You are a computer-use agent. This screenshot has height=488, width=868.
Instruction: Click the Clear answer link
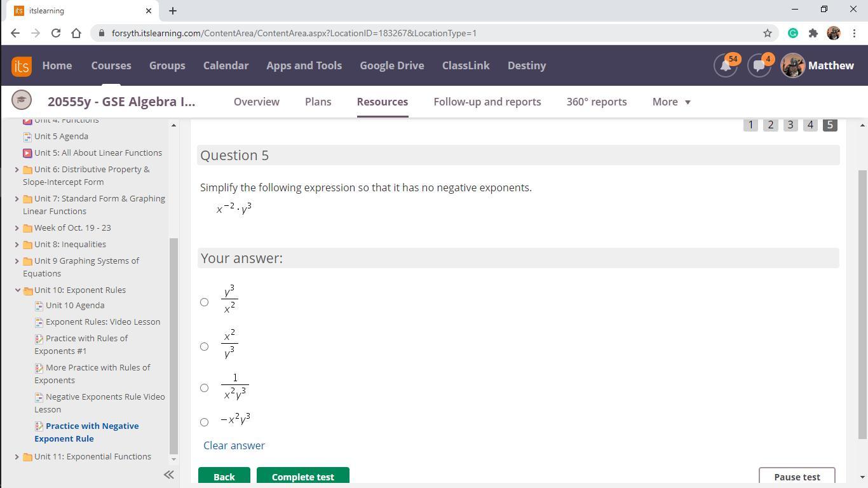coord(234,445)
